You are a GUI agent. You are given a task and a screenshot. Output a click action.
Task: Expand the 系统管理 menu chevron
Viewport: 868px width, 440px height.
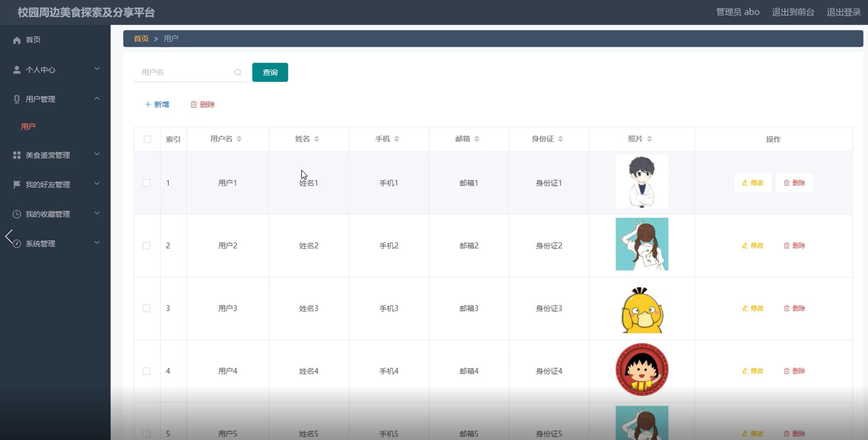97,243
